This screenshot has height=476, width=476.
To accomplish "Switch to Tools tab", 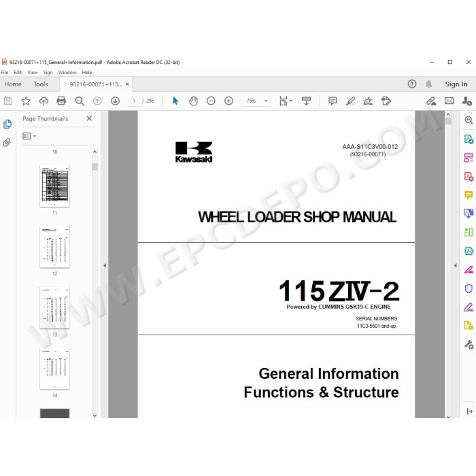I will (41, 84).
